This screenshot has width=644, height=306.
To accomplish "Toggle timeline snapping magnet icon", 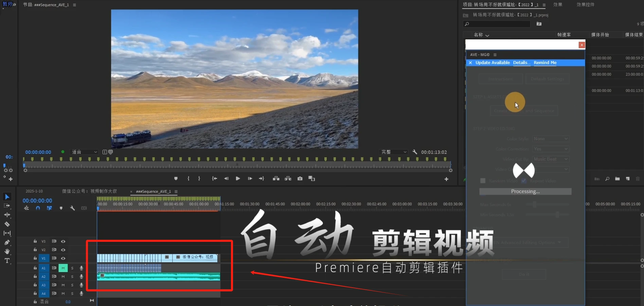I will (38, 208).
